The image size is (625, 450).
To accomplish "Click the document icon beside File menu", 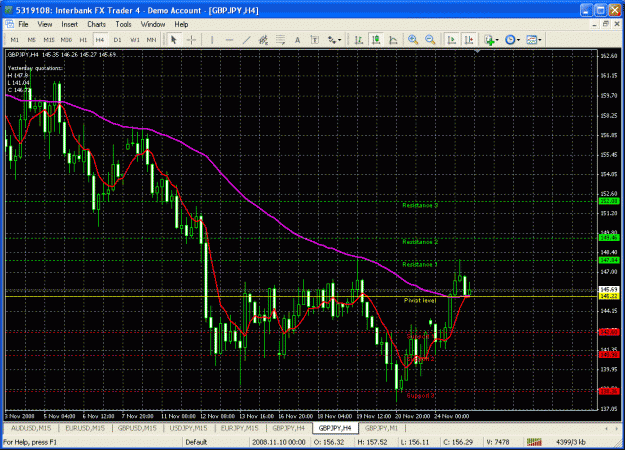I will [x=9, y=24].
